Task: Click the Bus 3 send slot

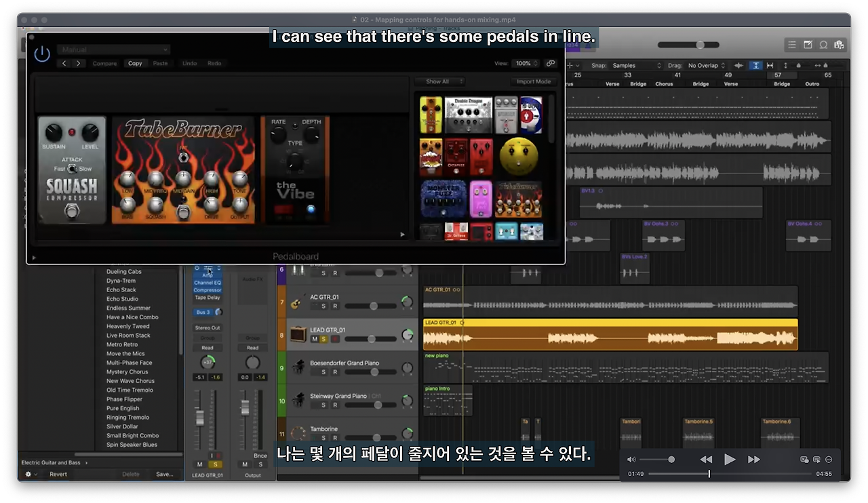Action: point(203,313)
